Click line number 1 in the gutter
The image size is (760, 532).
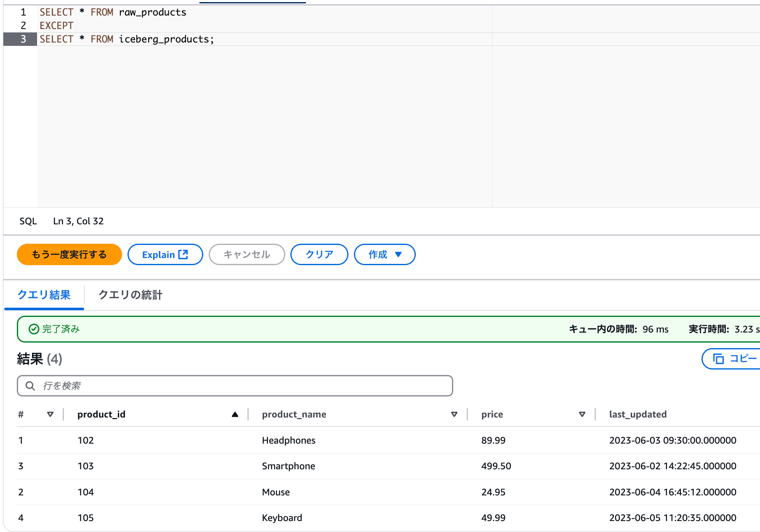coord(23,12)
